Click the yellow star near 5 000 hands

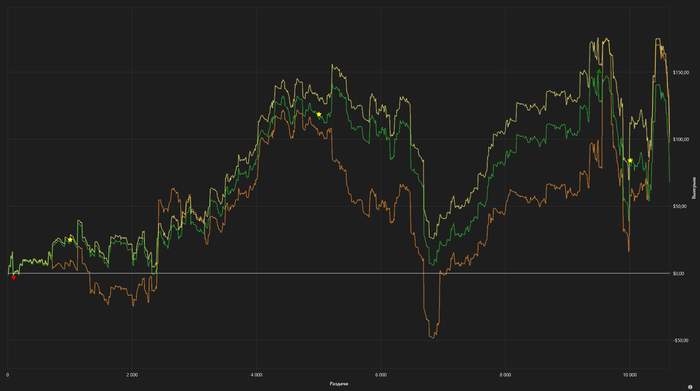(x=319, y=115)
